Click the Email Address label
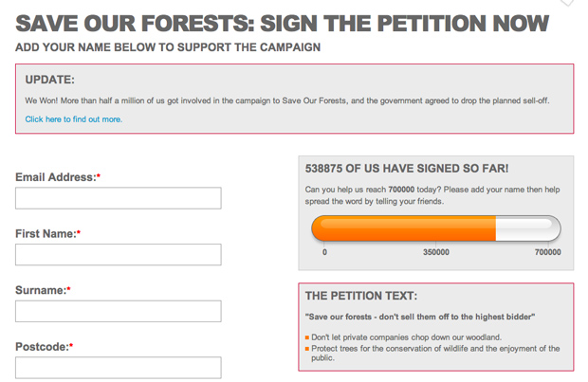Screen dimensions: 588x382 (55, 177)
